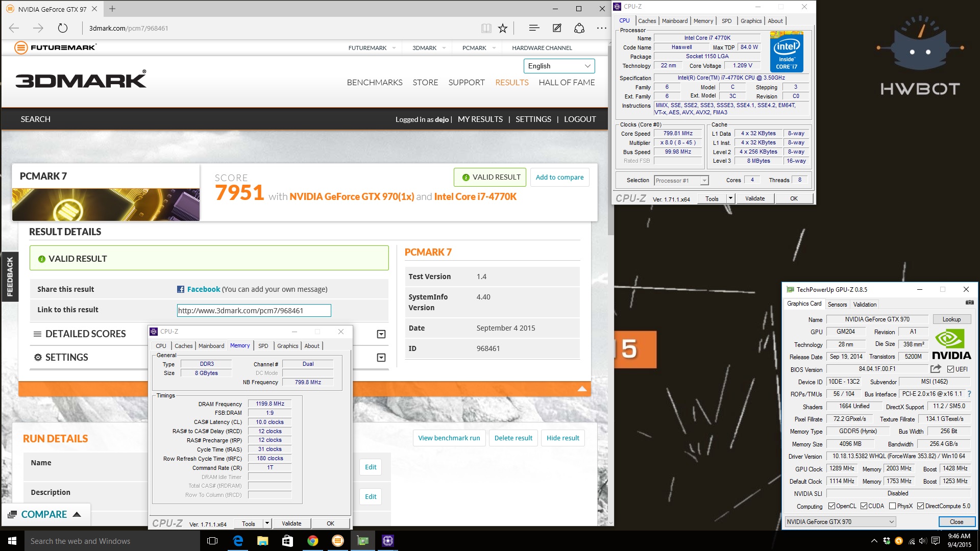Open Chrome from the taskbar
Viewport: 980px width, 551px height.
coord(312,541)
